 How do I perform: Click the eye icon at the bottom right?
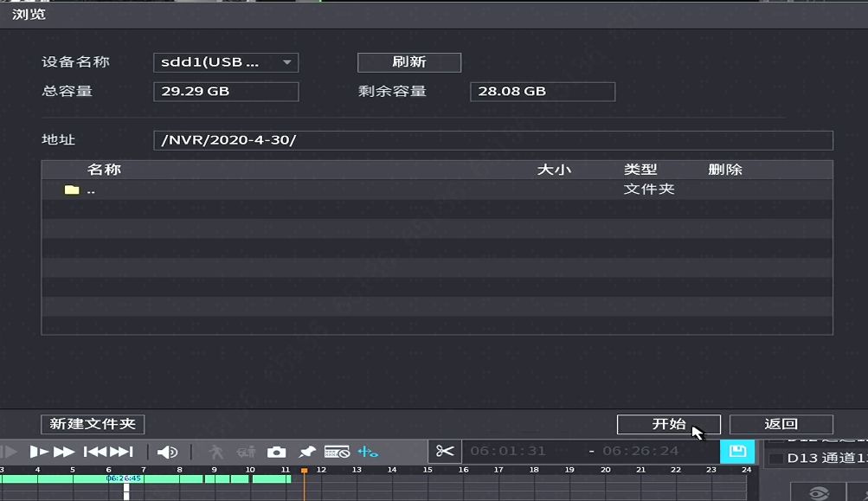(819, 492)
